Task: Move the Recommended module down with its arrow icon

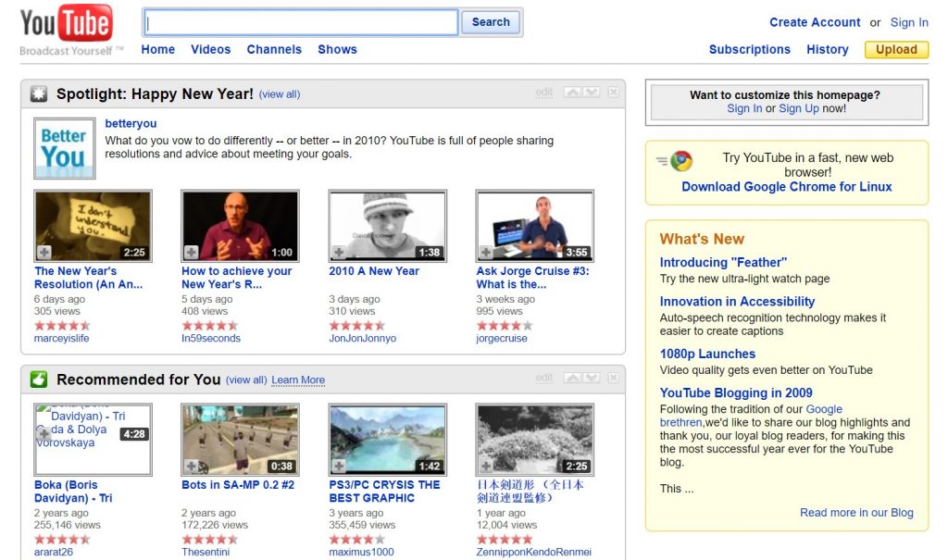Action: 590,378
